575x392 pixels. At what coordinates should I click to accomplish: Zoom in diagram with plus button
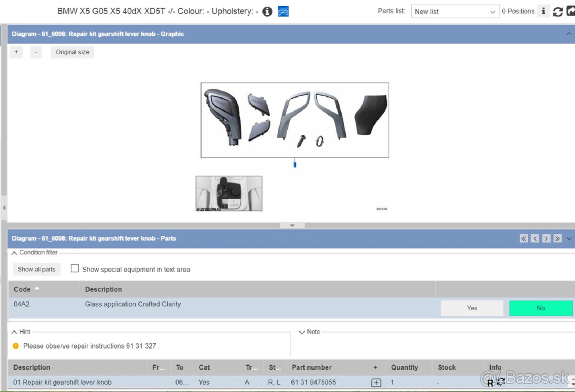click(16, 52)
